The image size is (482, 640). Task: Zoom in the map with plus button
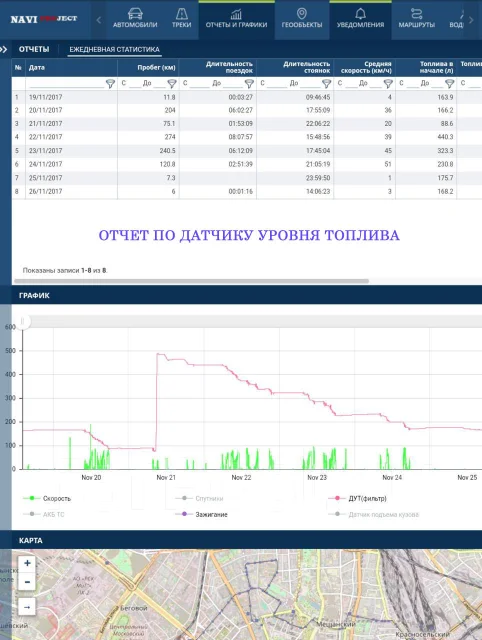(x=27, y=563)
